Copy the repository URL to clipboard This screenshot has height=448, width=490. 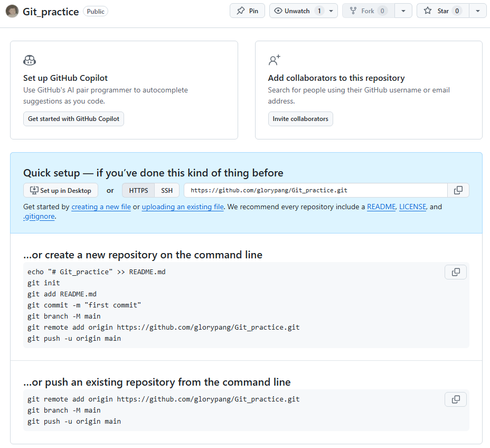click(458, 190)
